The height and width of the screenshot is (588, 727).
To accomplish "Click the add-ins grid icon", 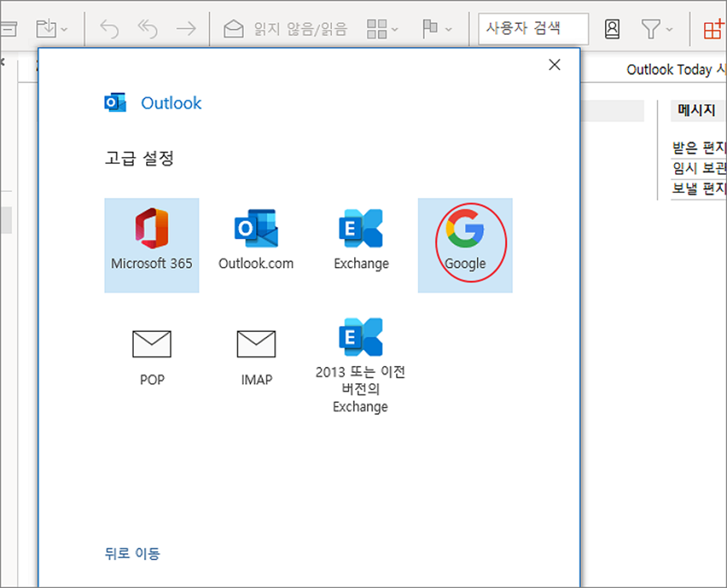I will [x=713, y=28].
